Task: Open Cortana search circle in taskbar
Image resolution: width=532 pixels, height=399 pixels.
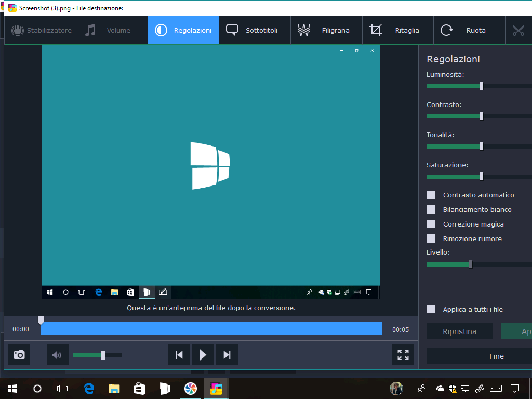Action: point(37,389)
